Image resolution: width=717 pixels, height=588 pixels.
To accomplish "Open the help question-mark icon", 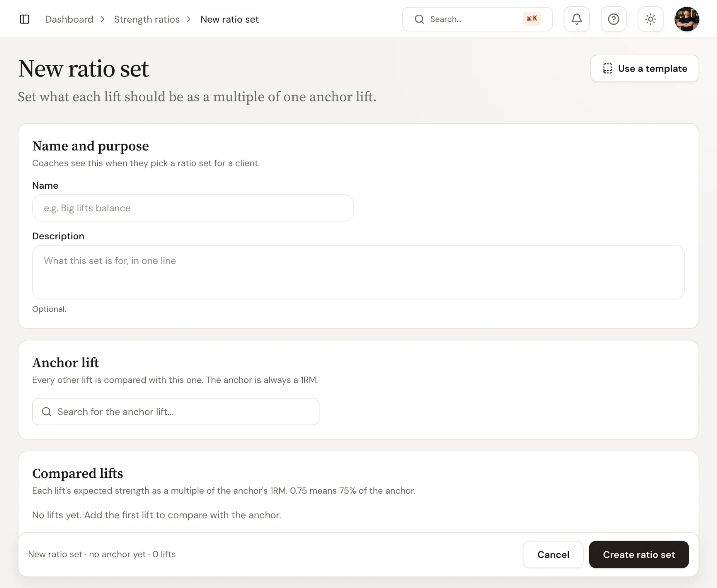I will (613, 19).
